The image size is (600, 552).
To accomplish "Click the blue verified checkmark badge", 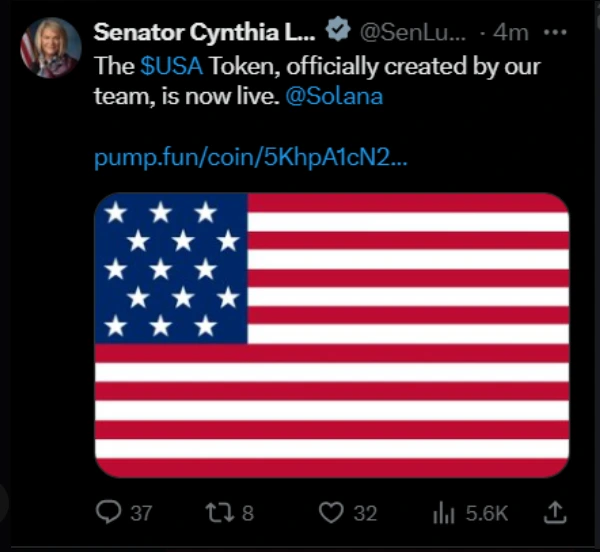I will 338,29.
